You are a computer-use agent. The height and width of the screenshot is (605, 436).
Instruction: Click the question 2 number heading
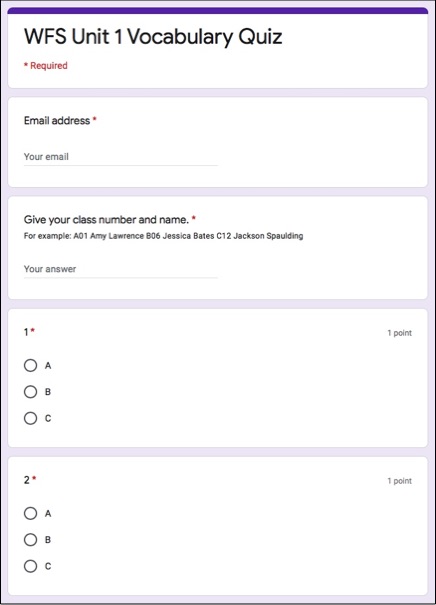[x=27, y=480]
